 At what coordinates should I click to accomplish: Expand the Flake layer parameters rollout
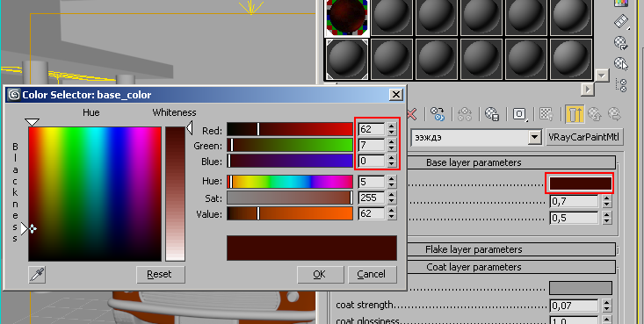click(474, 249)
